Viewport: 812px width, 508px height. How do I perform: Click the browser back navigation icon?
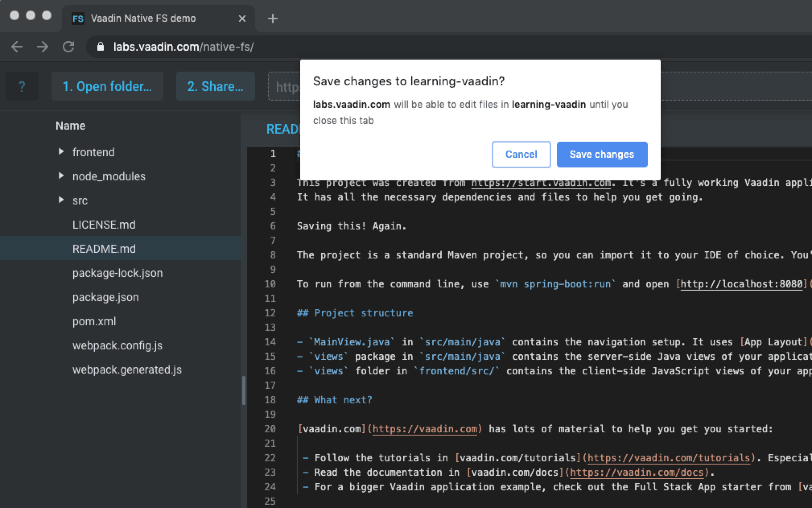16,47
